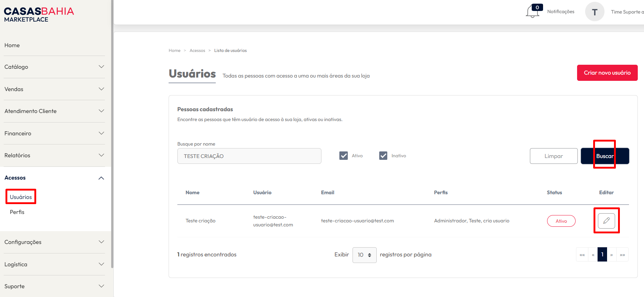The height and width of the screenshot is (297, 644).
Task: Go to previous page of results
Action: [593, 255]
